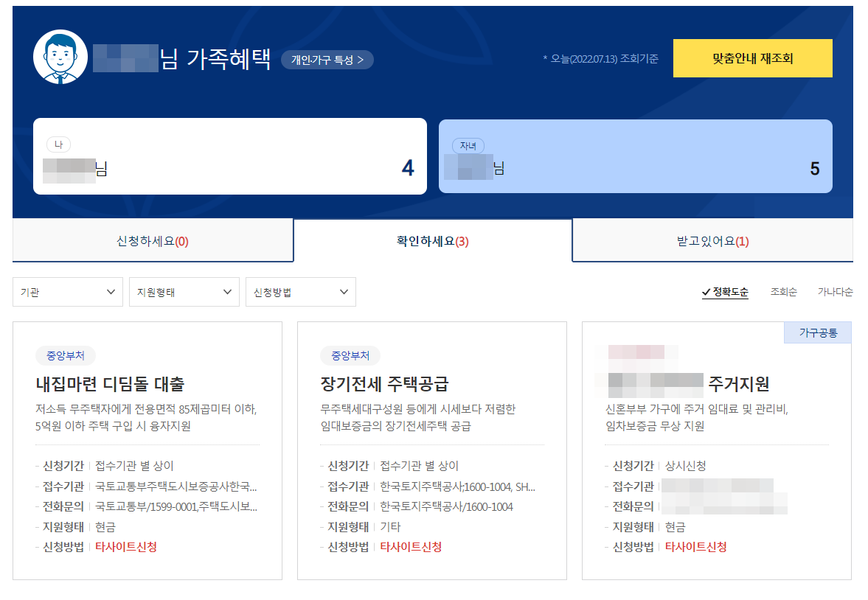868x600 pixels.
Task: Open the 내집마련 디딤돌 대출 card title
Action: [x=110, y=383]
